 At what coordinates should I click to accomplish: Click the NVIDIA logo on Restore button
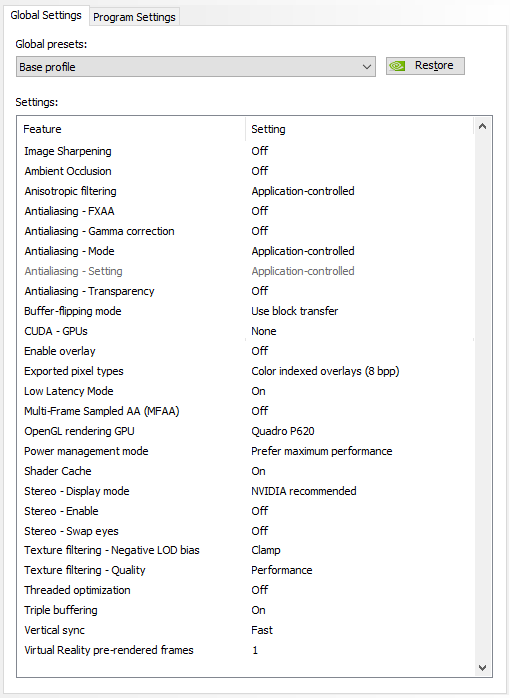point(397,66)
